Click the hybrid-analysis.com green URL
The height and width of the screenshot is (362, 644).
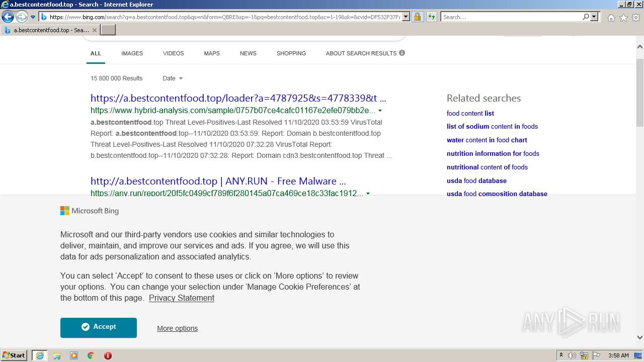(x=233, y=111)
